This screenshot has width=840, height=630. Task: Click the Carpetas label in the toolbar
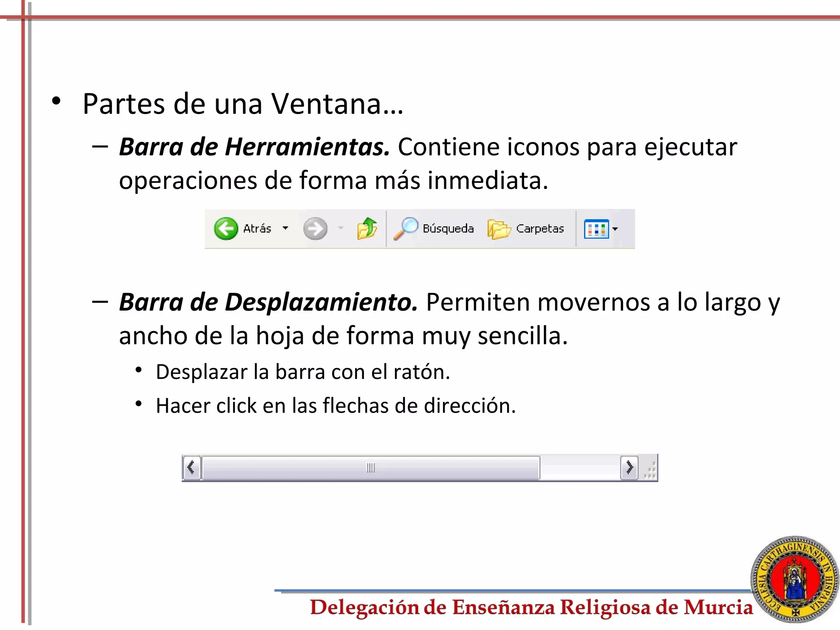coord(540,229)
